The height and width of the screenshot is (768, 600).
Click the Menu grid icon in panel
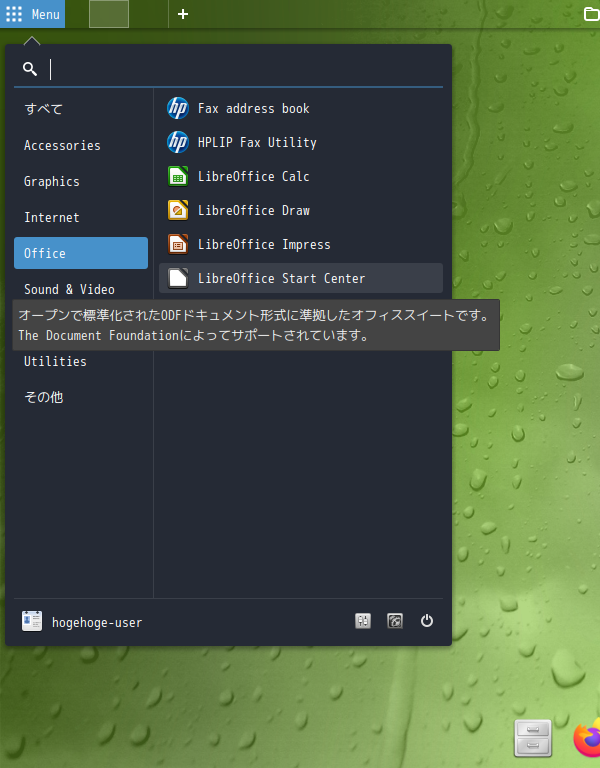[x=14, y=14]
